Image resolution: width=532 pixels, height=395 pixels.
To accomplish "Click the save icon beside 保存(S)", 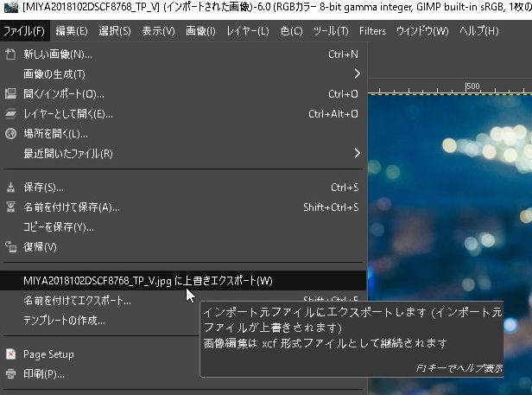I will pyautogui.click(x=11, y=188).
